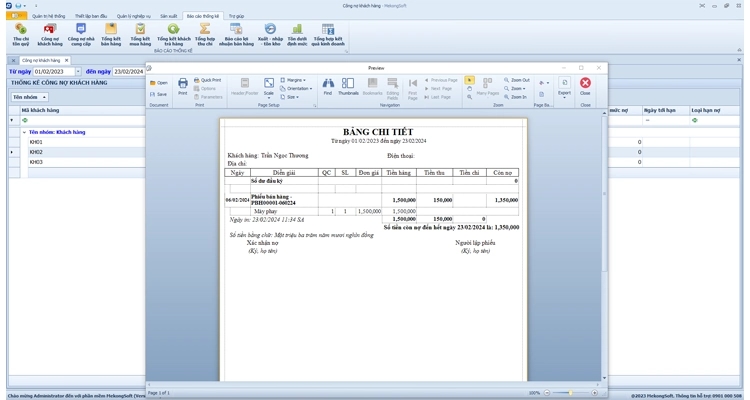This screenshot has width=750, height=400.
Task: Open Tổng hợp thu chi report
Action: (205, 35)
